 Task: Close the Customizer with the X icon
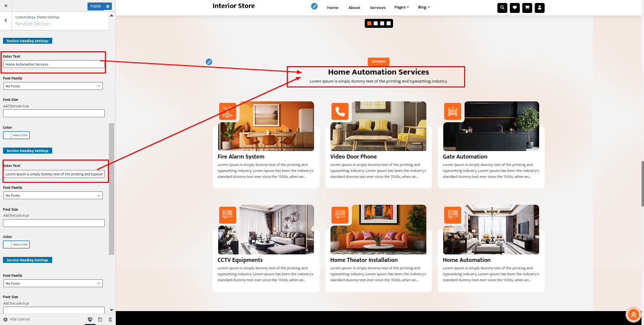click(x=5, y=6)
